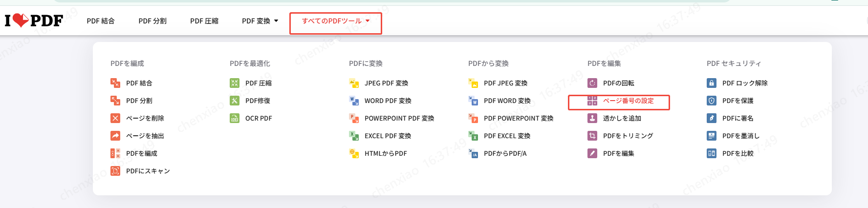Choose PDF EXCEL 変換 link
Screen dimensions: 868x208
(x=507, y=136)
